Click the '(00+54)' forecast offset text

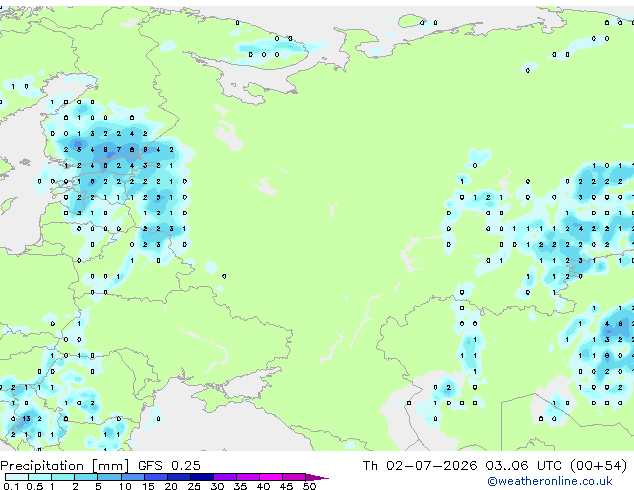[x=598, y=466]
